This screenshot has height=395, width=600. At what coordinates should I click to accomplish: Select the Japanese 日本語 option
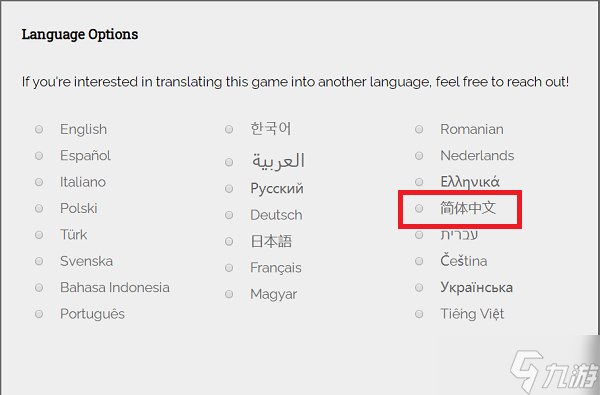pyautogui.click(x=229, y=242)
